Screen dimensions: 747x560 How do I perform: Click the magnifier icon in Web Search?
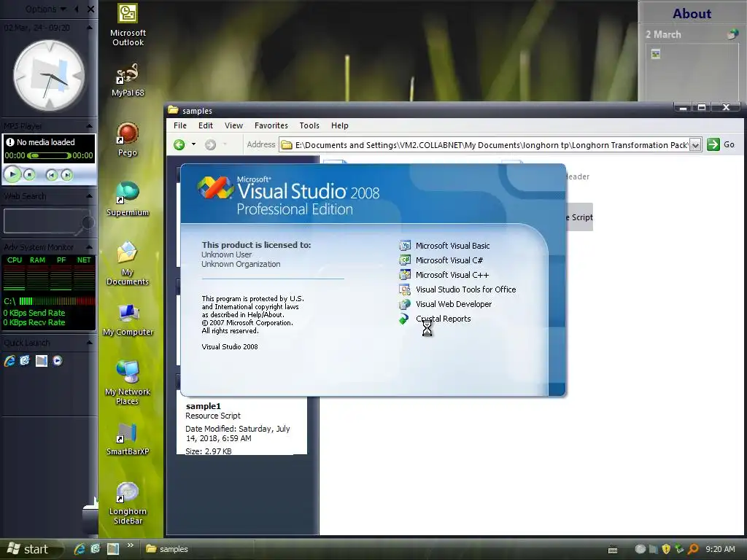(86, 223)
